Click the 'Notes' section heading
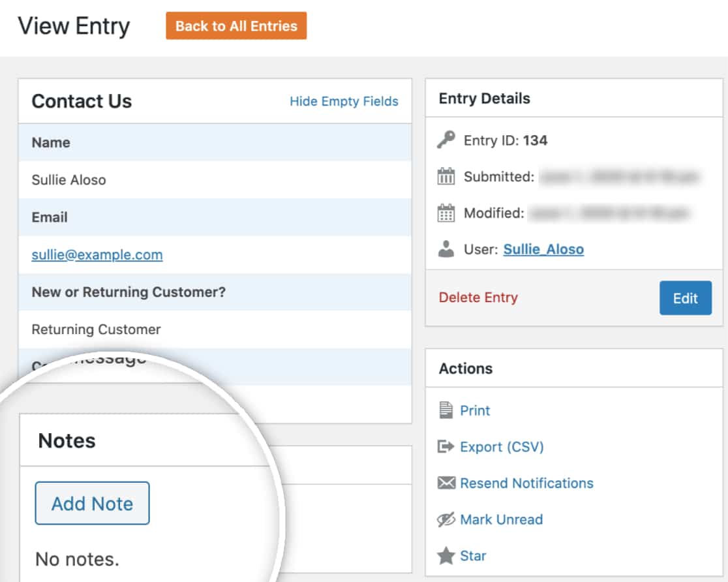728x582 pixels. (x=67, y=441)
